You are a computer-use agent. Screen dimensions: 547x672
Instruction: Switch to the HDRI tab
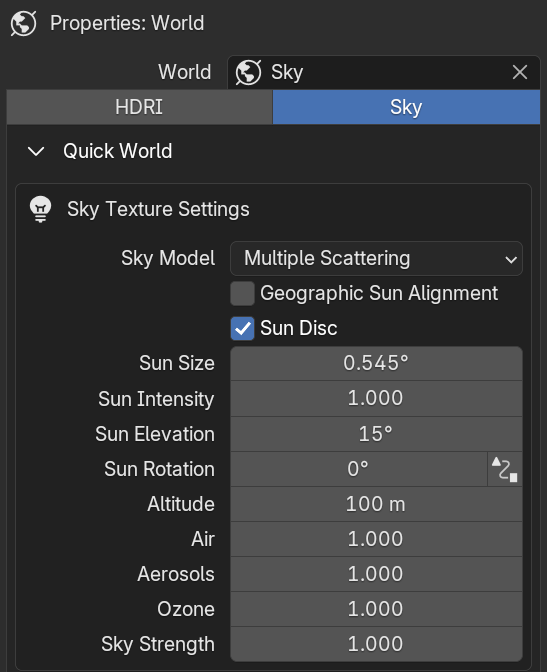(x=139, y=107)
